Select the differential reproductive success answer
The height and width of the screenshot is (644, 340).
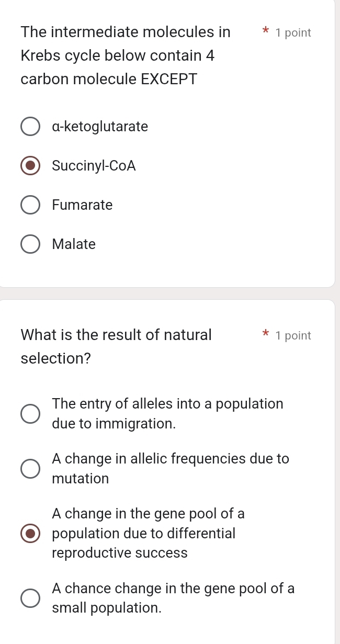click(x=30, y=533)
